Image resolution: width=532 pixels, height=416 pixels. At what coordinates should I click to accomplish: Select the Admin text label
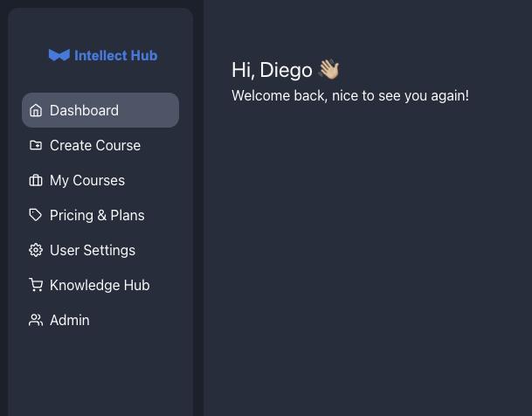pos(70,320)
